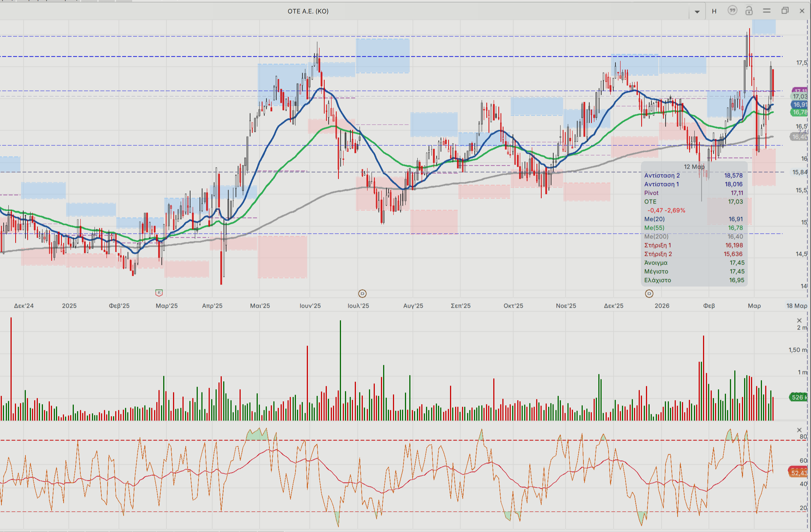Click the gray 16,40 price tag
This screenshot has width=811, height=532.
(x=799, y=137)
